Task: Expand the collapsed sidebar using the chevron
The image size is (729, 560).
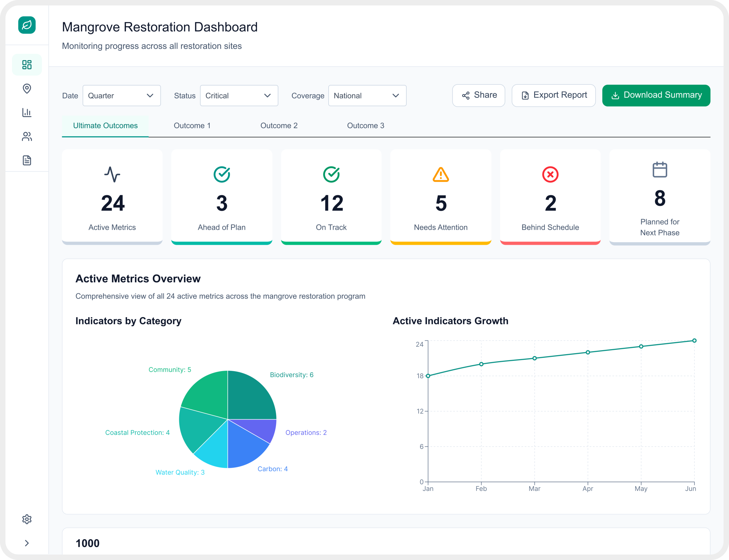Action: click(27, 543)
